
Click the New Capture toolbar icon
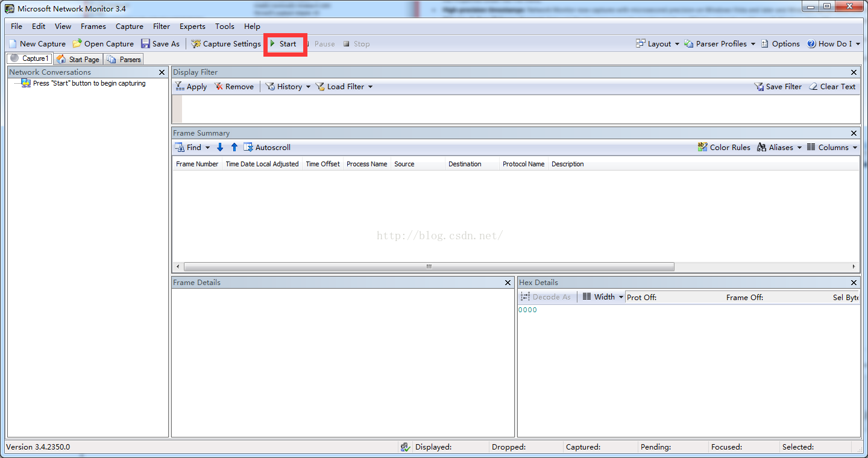click(x=13, y=43)
